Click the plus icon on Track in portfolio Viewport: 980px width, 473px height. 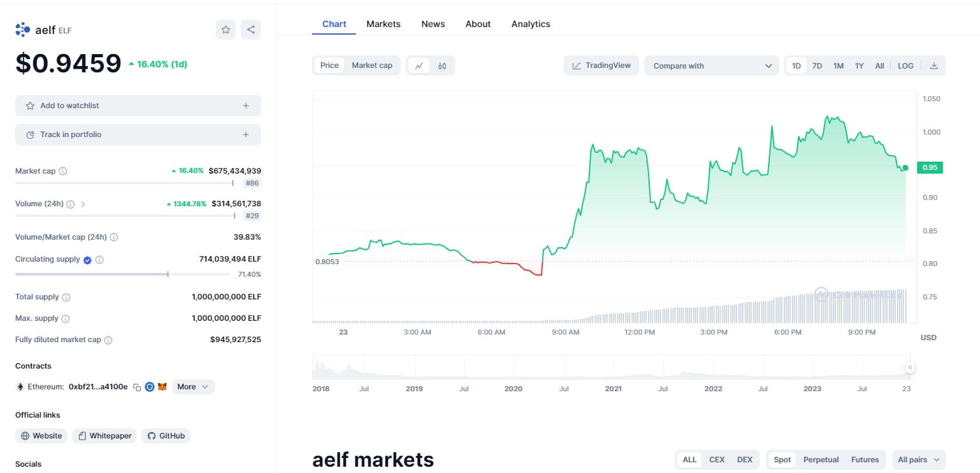point(246,135)
